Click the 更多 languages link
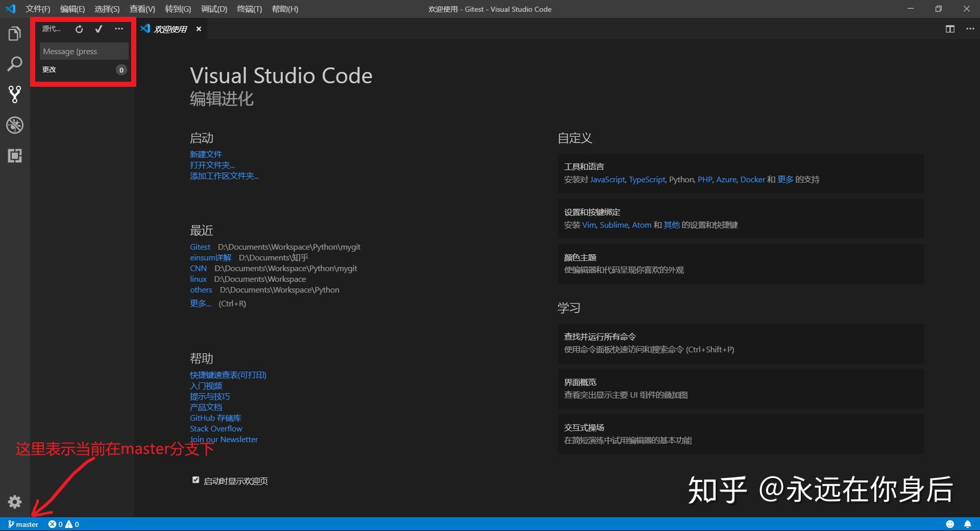980x531 pixels. pos(786,179)
